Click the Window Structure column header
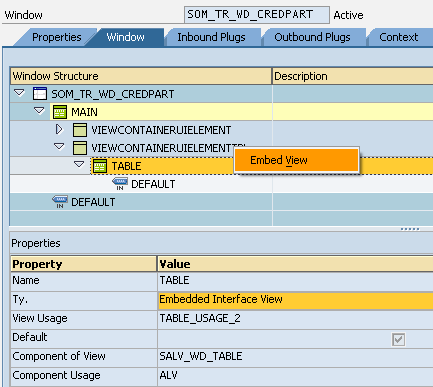The width and height of the screenshot is (433, 387). coord(141,76)
